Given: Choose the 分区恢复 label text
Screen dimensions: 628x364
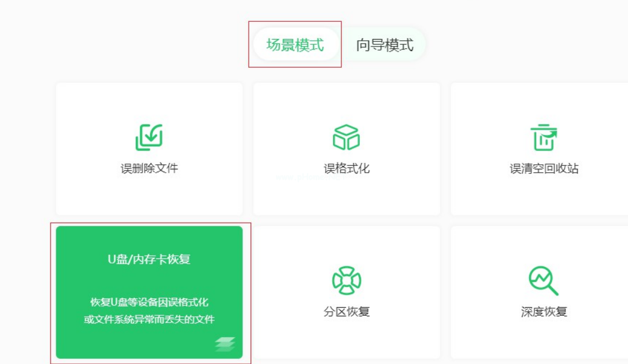Looking at the screenshot, I should [x=346, y=312].
